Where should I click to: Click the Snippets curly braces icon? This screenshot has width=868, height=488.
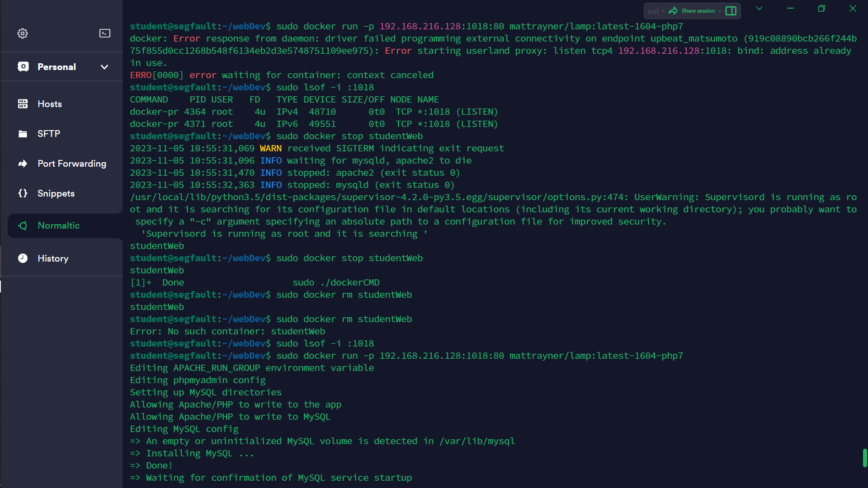tap(23, 193)
